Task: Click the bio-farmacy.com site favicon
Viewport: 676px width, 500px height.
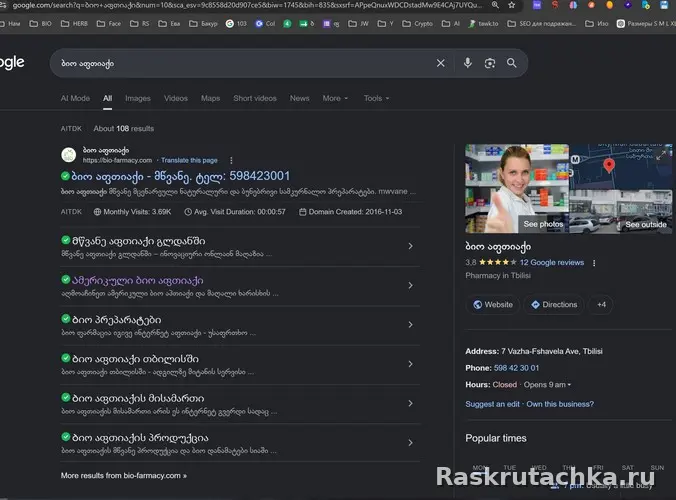Action: [x=69, y=155]
